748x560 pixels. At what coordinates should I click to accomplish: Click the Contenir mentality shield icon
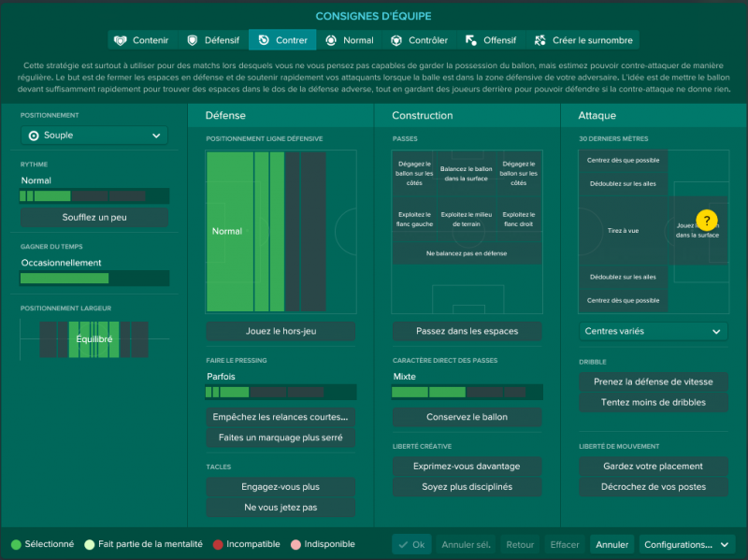(x=121, y=40)
